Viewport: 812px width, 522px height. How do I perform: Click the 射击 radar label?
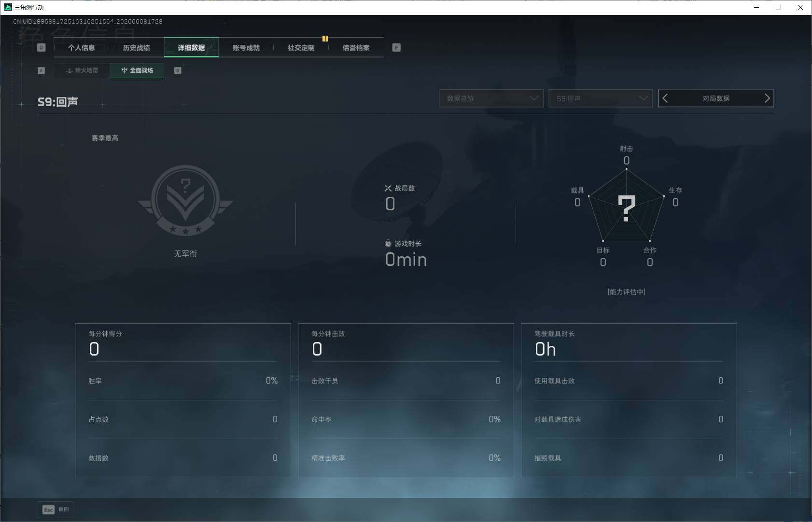(x=627, y=149)
